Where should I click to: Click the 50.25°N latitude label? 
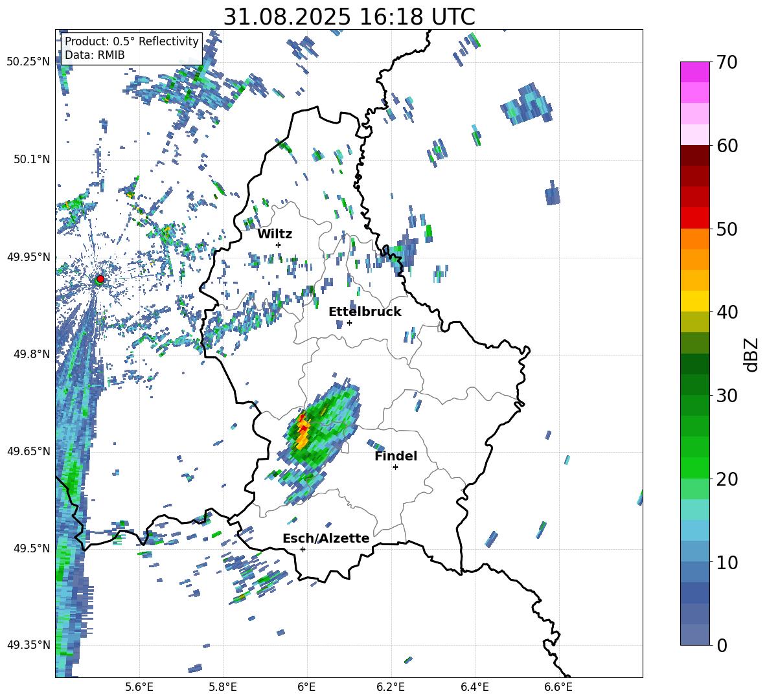tap(29, 62)
